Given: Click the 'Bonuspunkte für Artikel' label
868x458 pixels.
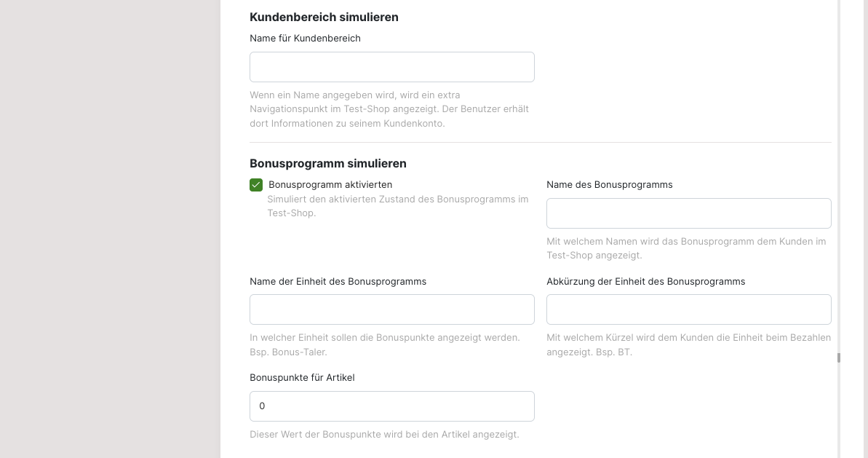Looking at the screenshot, I should [x=302, y=378].
